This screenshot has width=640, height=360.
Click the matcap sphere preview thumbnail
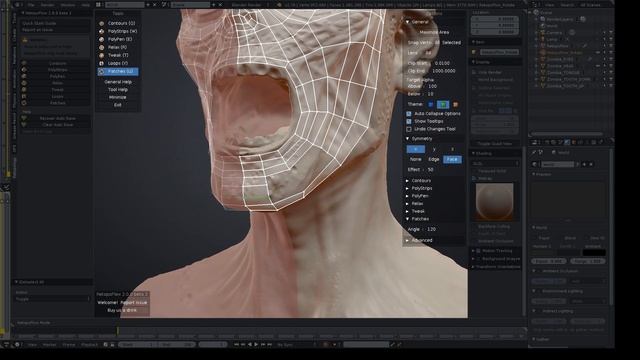(495, 202)
